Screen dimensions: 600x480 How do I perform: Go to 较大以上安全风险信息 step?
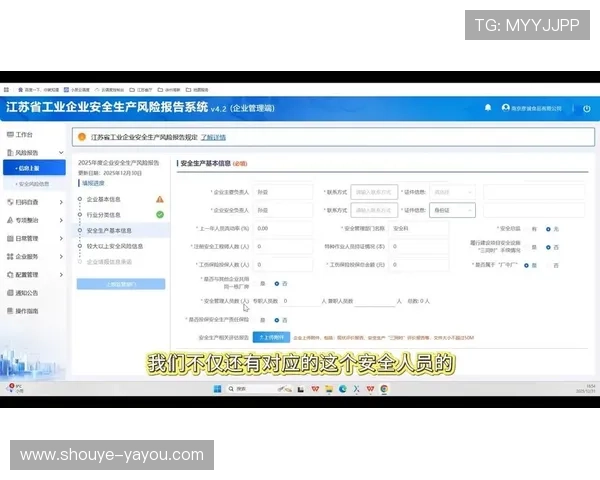coord(115,246)
